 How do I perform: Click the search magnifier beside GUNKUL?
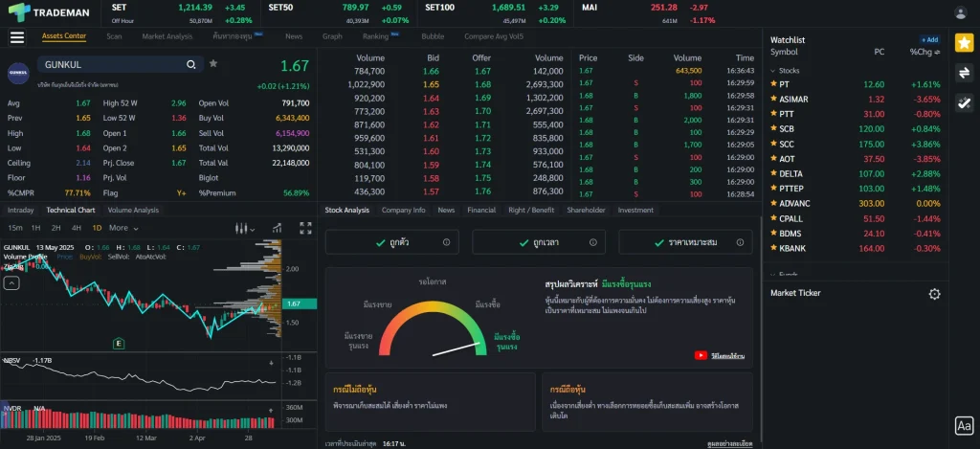[x=191, y=64]
